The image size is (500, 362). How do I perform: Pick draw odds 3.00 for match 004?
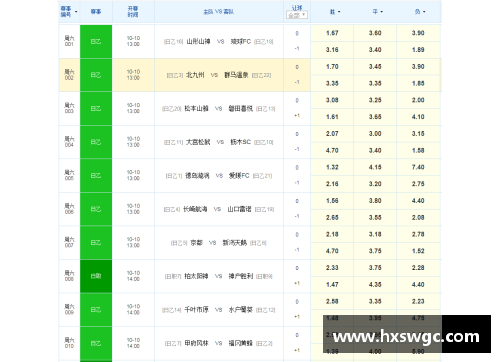click(x=375, y=134)
